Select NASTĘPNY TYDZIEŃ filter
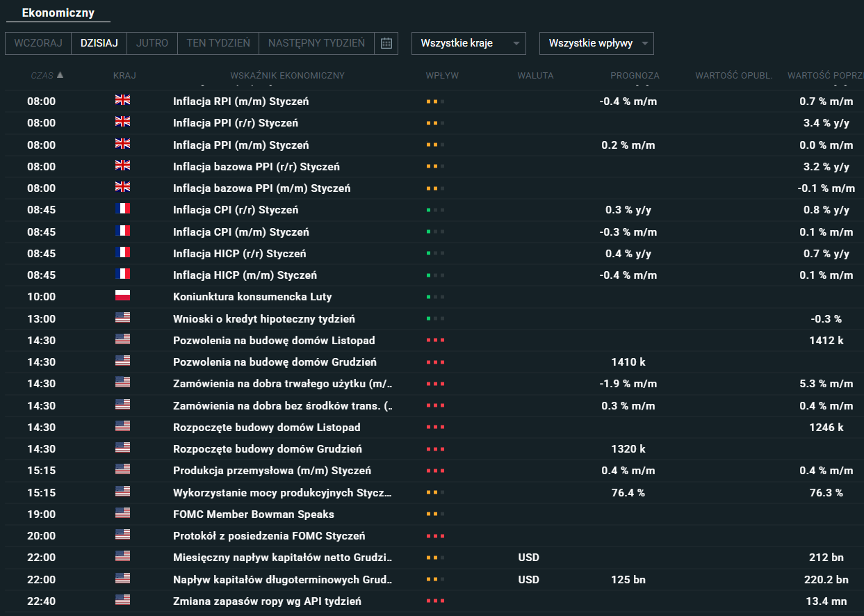864x616 pixels. (x=316, y=43)
